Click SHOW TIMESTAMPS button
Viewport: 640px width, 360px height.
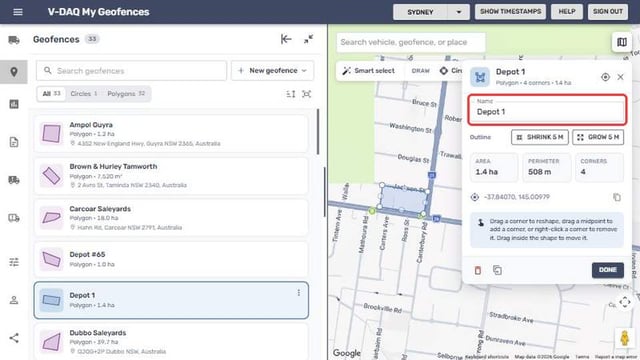click(511, 11)
